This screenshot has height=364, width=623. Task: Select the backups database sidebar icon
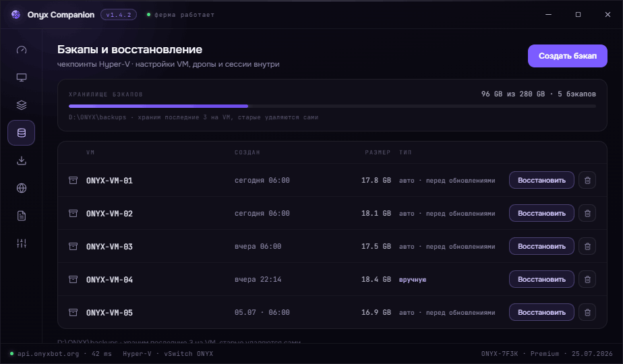click(x=22, y=133)
